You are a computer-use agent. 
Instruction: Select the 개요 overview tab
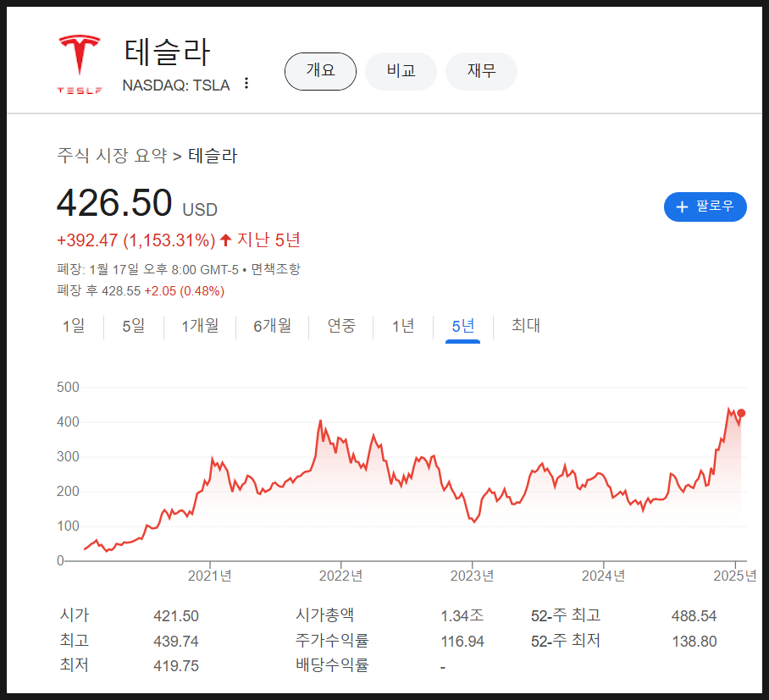click(321, 72)
